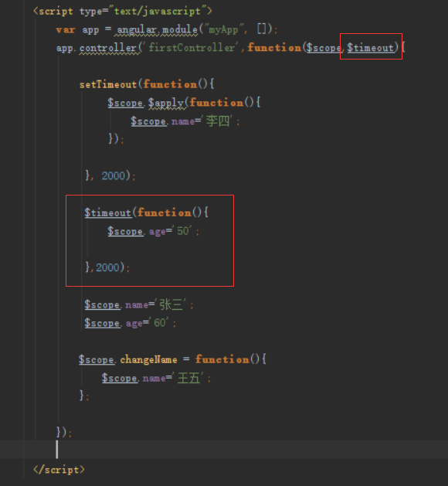Viewport: 448px width, 486px height.
Task: Click the '王五' string value
Action: coord(188,378)
